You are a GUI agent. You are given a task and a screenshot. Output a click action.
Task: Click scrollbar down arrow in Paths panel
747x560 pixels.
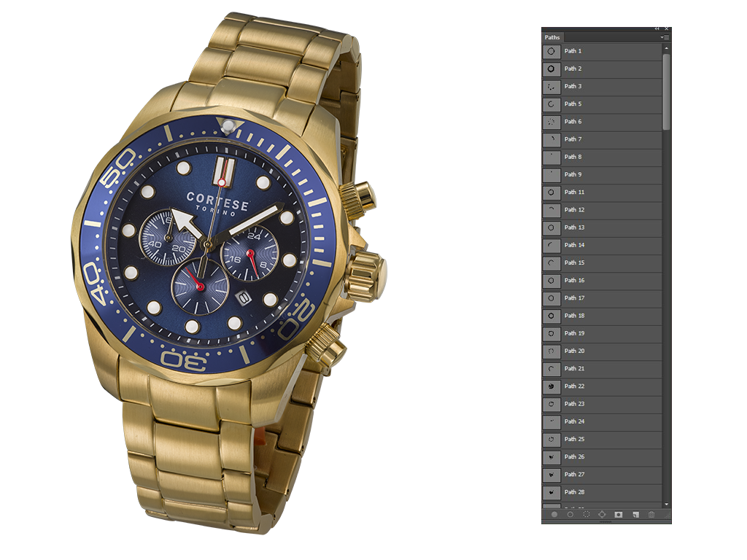tap(666, 505)
